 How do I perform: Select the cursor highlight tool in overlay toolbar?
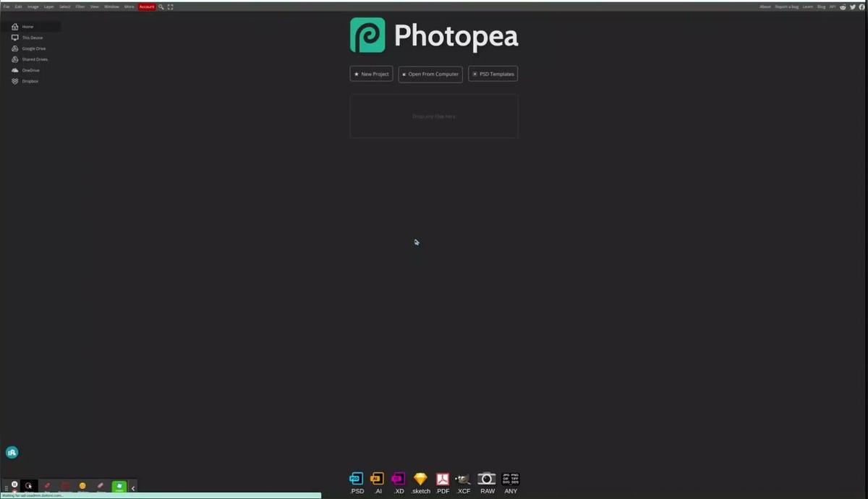[29, 487]
